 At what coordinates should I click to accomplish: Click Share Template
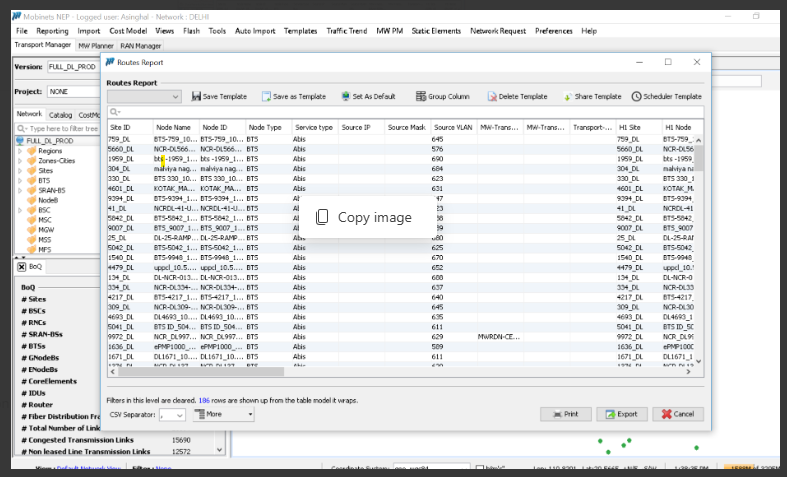coord(591,96)
